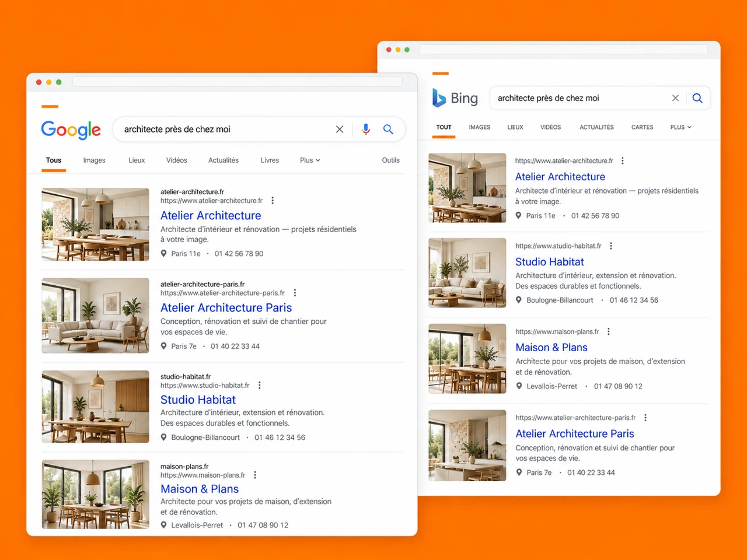Image resolution: width=747 pixels, height=560 pixels.
Task: Open Studio Habitat link in Bing results
Action: point(550,262)
